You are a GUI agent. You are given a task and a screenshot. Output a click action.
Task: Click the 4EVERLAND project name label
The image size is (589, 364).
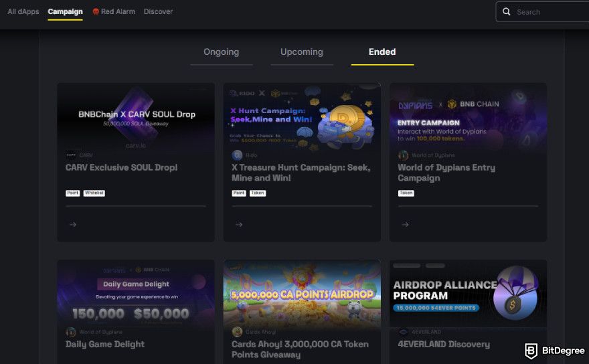coord(426,332)
